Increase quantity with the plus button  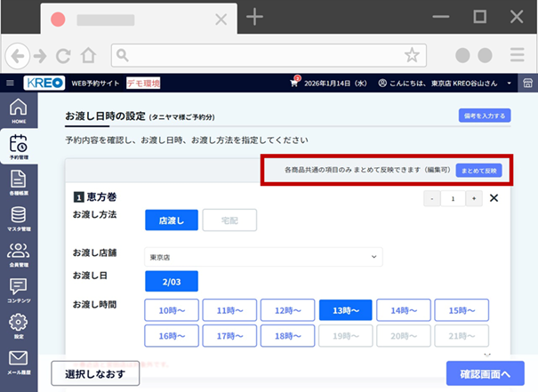coord(475,198)
